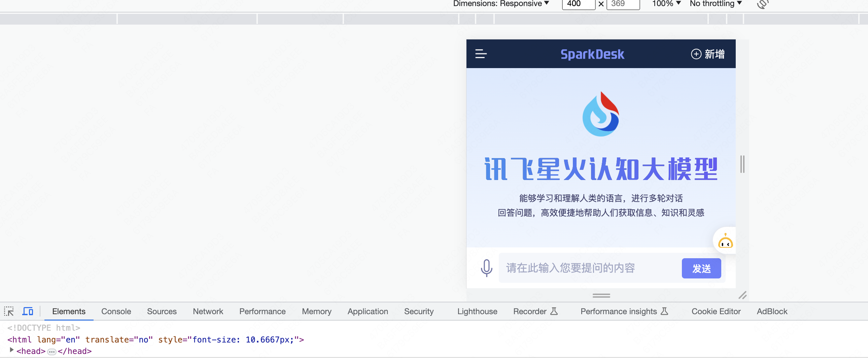
Task: Click the rotate device orientation icon
Action: click(x=763, y=4)
